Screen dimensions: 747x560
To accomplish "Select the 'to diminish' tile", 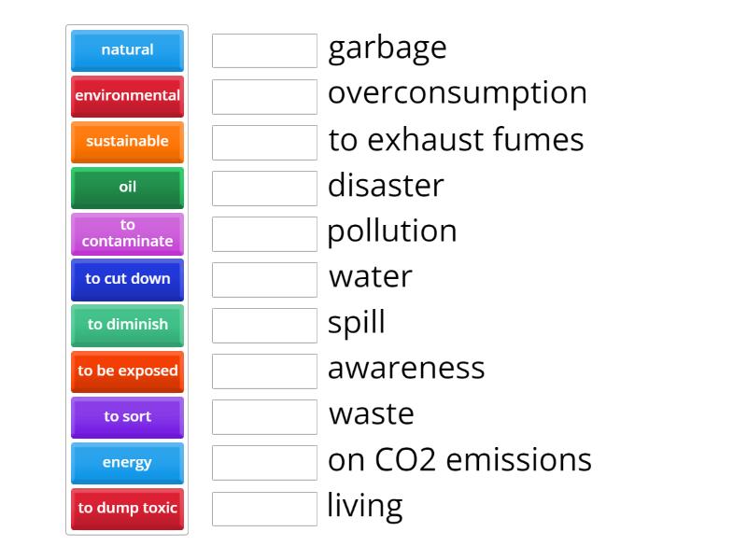I will tap(127, 325).
